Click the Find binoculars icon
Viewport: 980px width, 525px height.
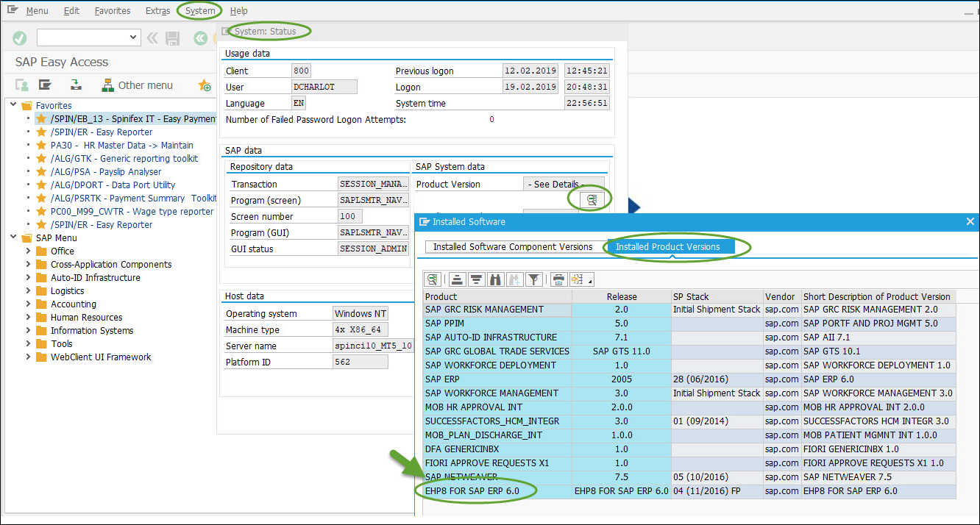pos(495,279)
